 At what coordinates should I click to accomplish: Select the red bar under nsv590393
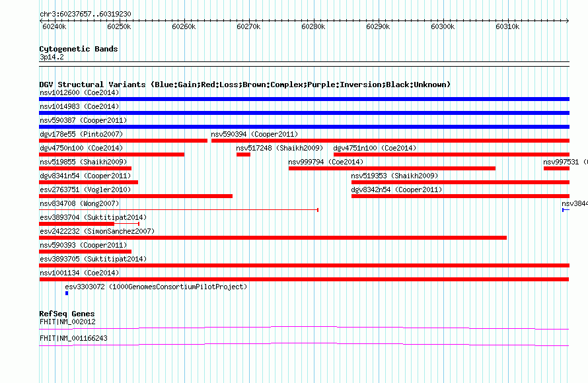coord(85,252)
